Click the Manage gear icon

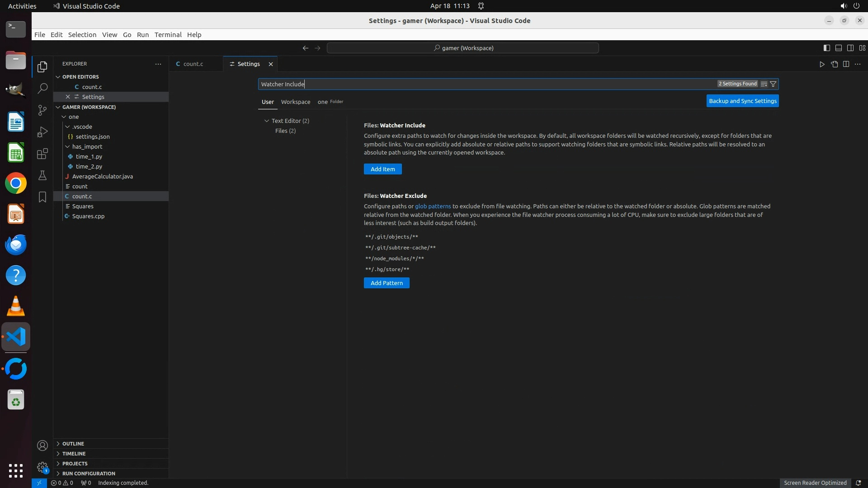tap(42, 467)
